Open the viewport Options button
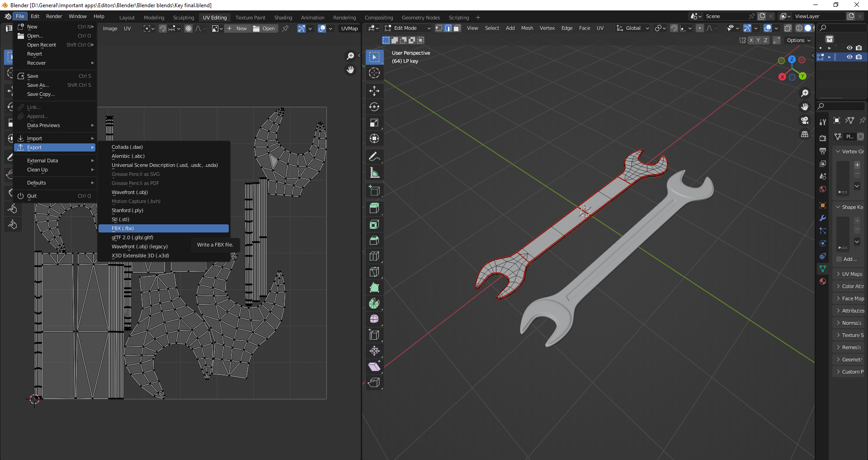 point(798,40)
